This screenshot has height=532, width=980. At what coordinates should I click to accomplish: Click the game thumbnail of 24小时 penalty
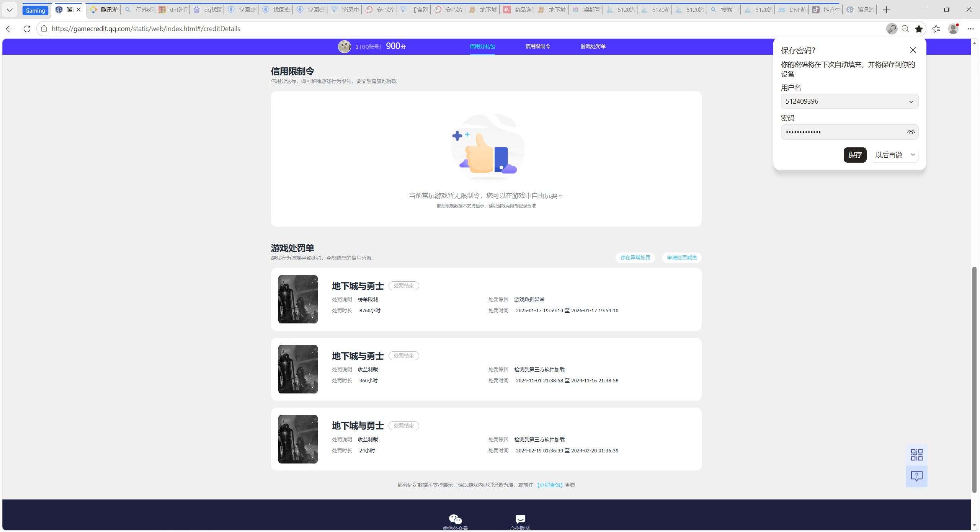pyautogui.click(x=298, y=439)
